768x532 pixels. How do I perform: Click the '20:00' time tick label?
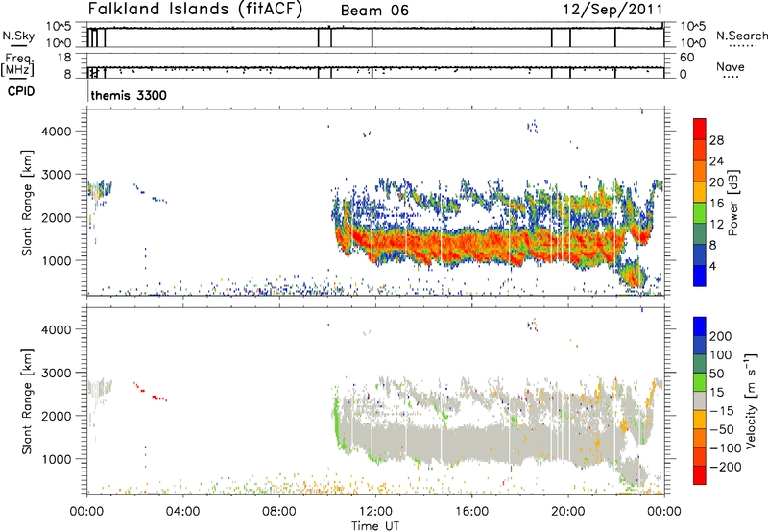pos(567,512)
